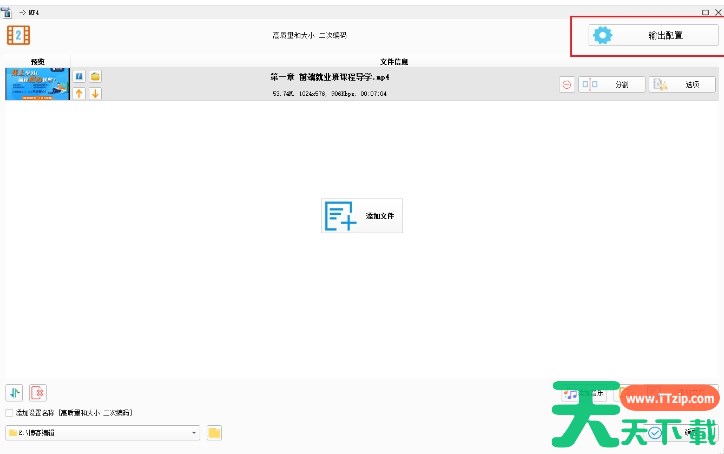Viewport: 724px width, 454px height.
Task: Click the 预览 preview column header
Action: [37, 61]
